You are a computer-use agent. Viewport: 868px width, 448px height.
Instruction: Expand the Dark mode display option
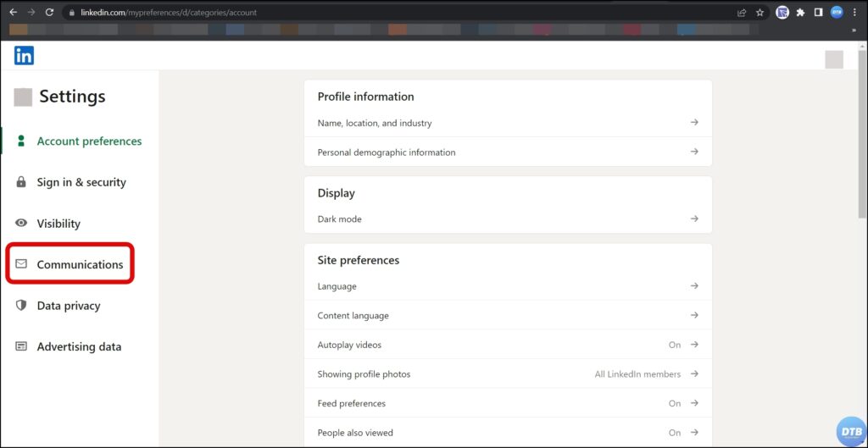click(507, 218)
